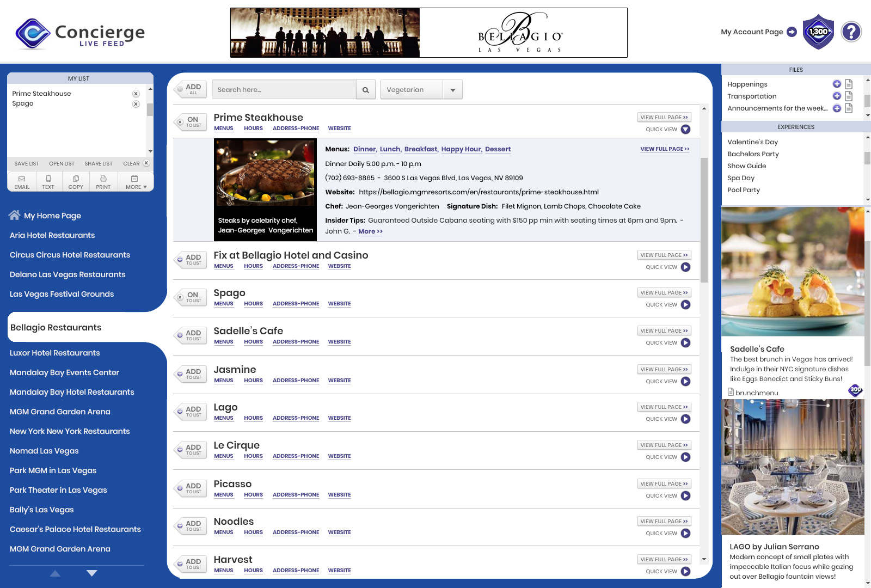Open Caesar's Palace Hotel Restaurants

(x=75, y=529)
